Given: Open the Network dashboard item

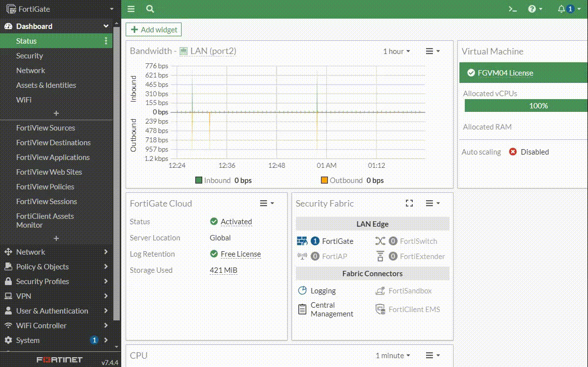Looking at the screenshot, I should pos(30,71).
